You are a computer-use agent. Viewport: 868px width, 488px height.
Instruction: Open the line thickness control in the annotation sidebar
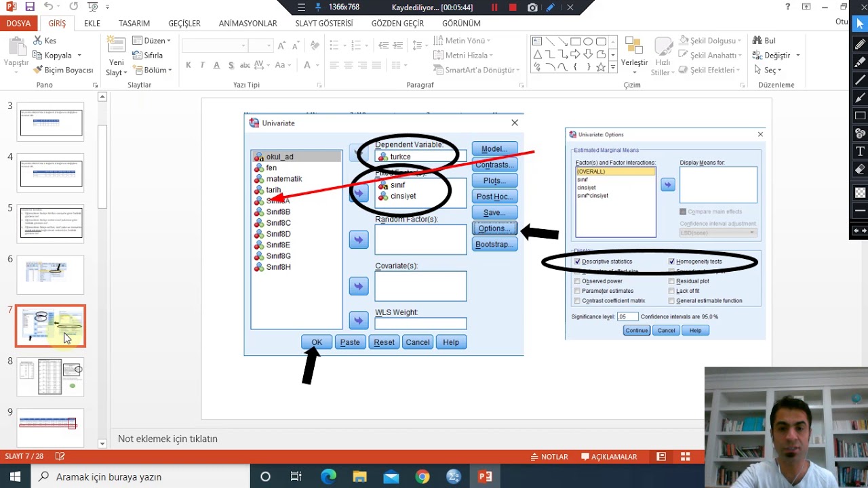click(860, 211)
